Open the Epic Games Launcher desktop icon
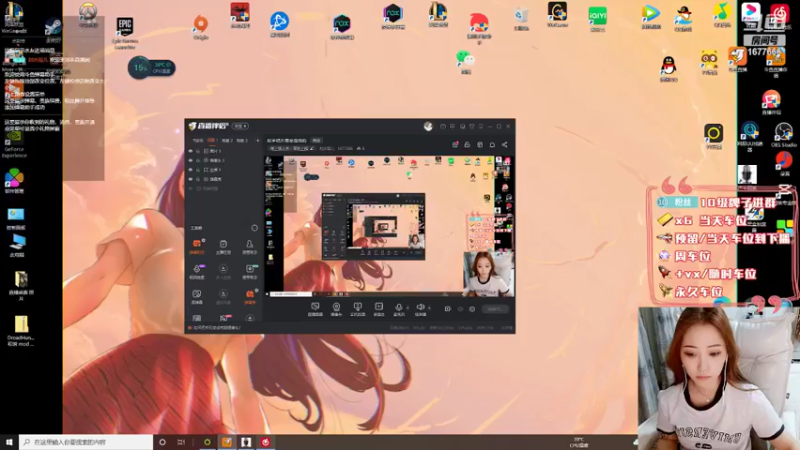The image size is (800, 450). pyautogui.click(x=125, y=33)
